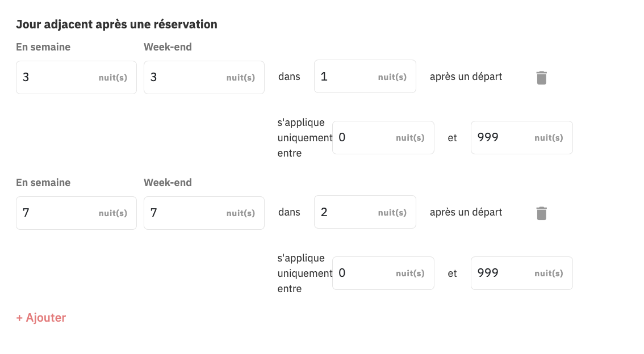Add a new rule with + Ajouter
644x354 pixels.
pos(41,318)
